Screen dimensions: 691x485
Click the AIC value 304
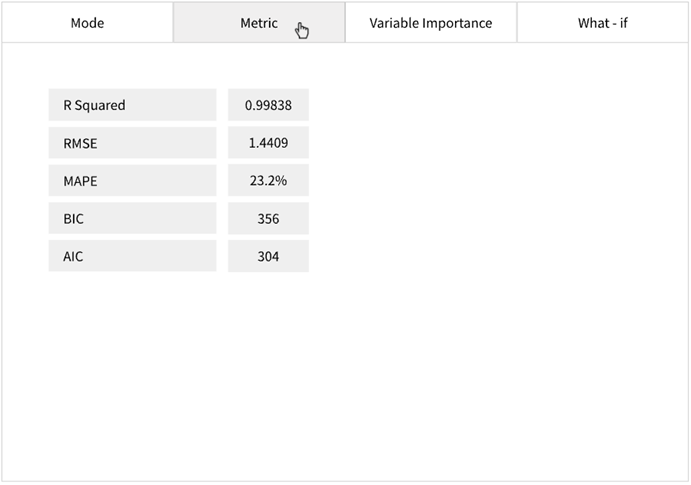coord(268,257)
